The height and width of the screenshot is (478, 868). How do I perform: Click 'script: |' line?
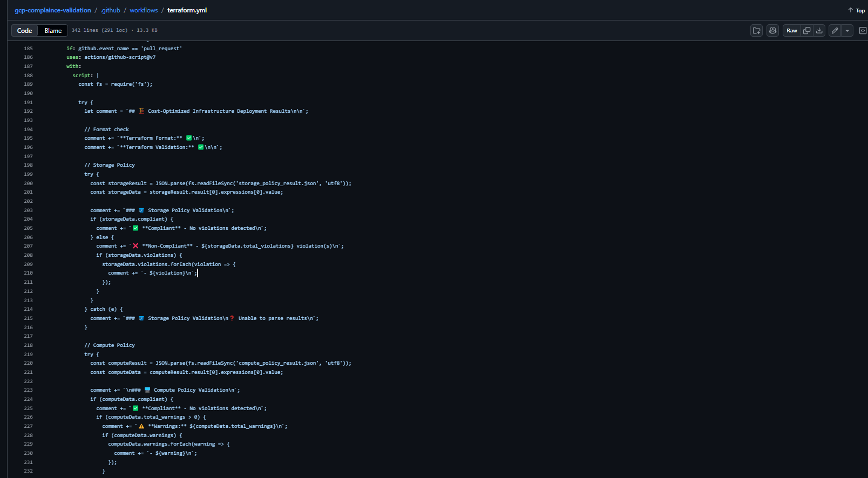click(86, 76)
